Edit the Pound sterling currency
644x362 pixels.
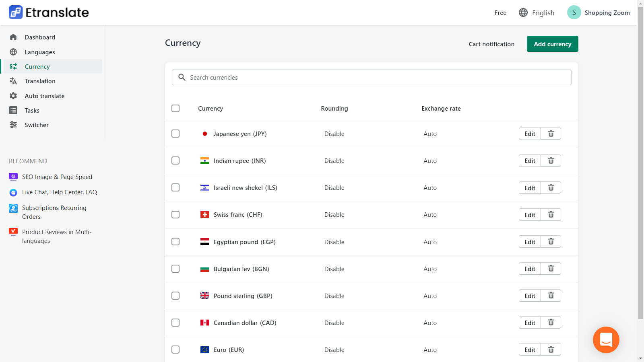point(530,295)
